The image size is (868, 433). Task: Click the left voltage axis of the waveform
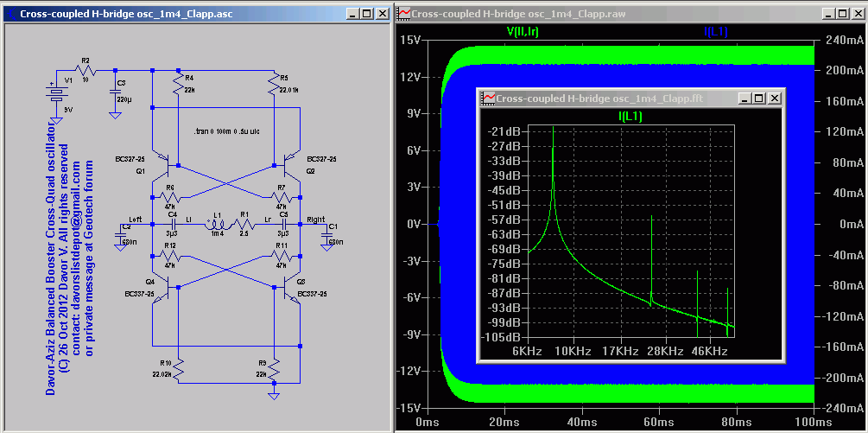[x=413, y=225]
